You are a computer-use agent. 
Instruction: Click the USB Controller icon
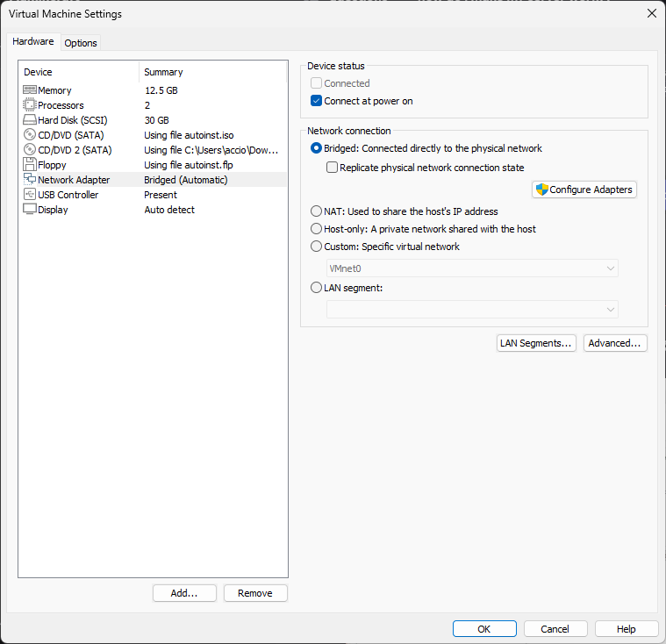[29, 194]
